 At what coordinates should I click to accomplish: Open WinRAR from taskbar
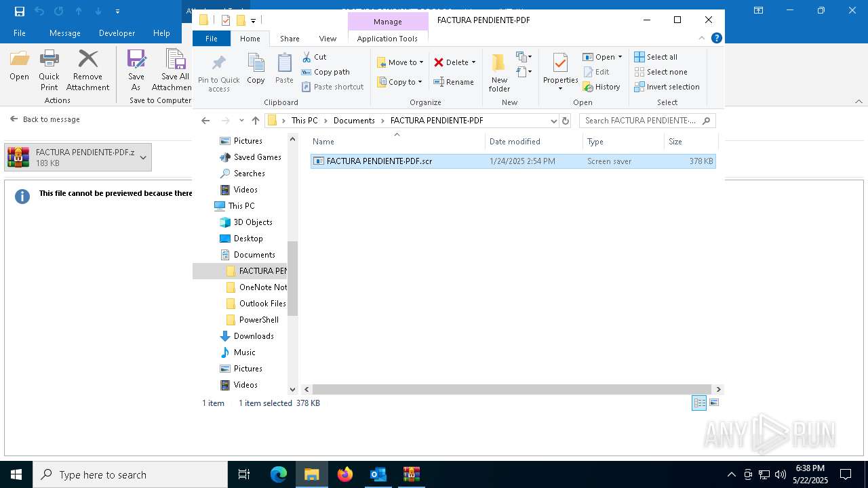click(x=412, y=474)
